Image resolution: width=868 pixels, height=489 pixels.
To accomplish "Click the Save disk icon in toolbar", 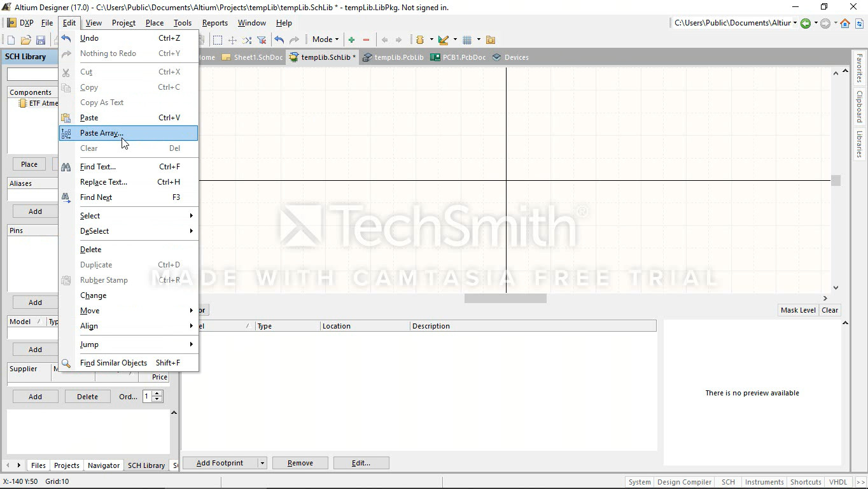I will (40, 40).
